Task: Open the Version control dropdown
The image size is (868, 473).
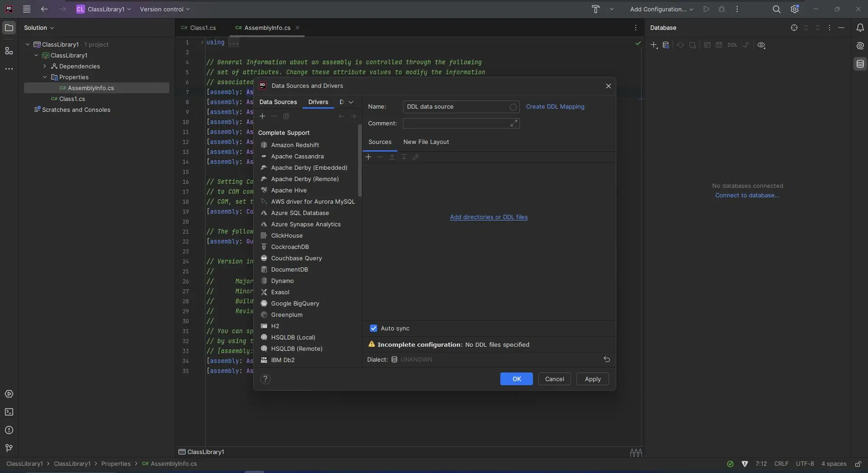Action: click(165, 9)
